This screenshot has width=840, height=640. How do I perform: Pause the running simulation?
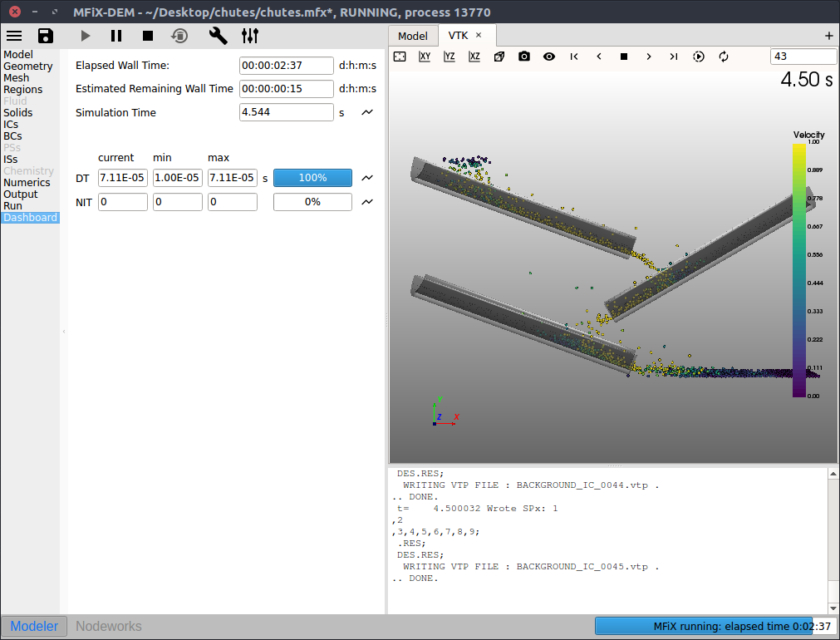[116, 36]
